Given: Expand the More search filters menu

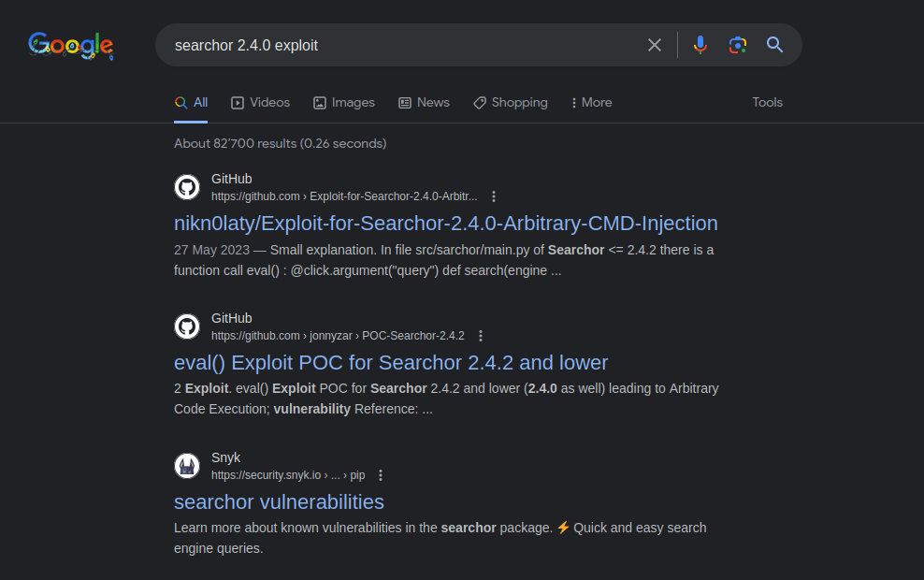Looking at the screenshot, I should point(592,103).
